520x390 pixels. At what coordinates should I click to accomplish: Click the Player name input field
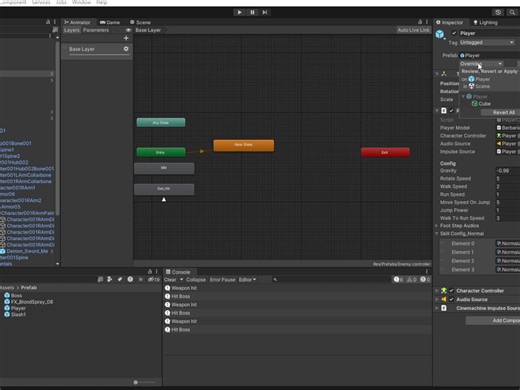click(489, 33)
